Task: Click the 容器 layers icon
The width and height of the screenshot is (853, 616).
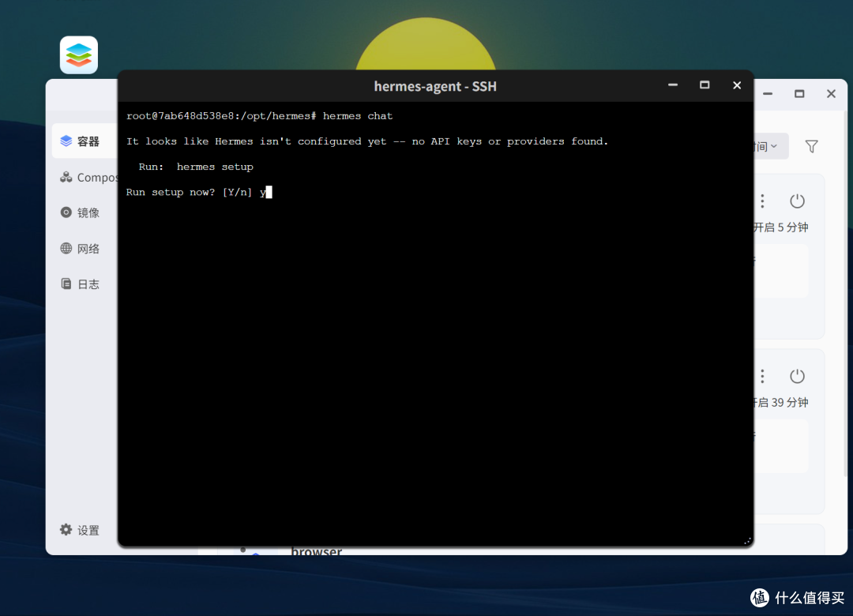Action: (66, 141)
